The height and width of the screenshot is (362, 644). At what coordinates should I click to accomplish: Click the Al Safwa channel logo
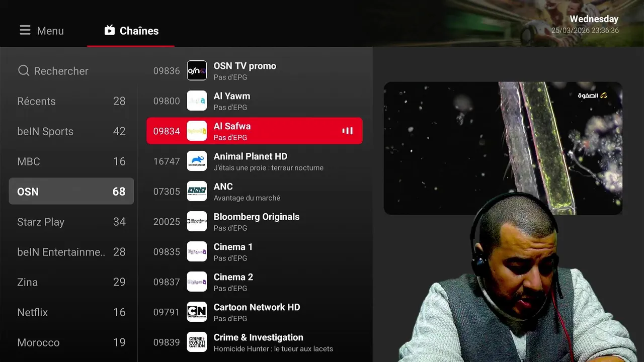pos(197,131)
